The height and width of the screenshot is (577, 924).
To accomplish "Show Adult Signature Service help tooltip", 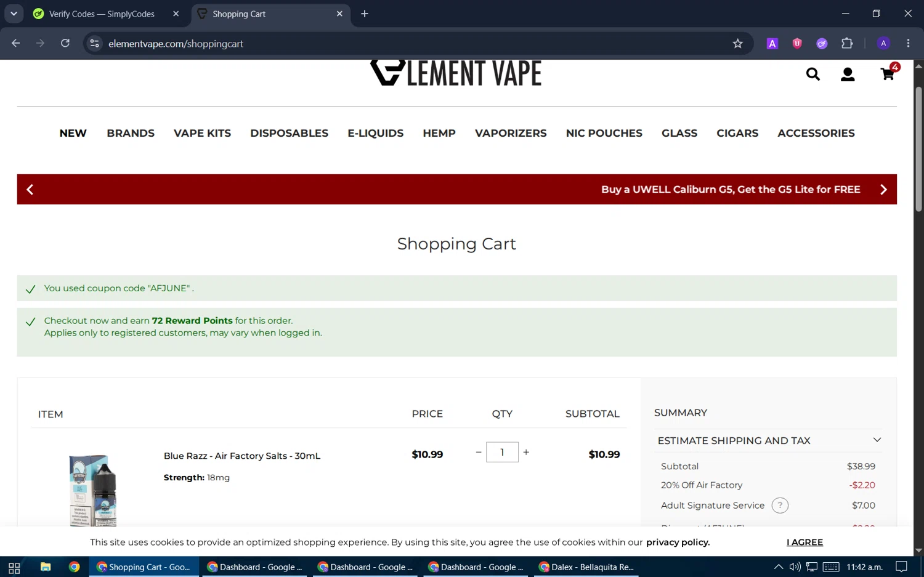I will click(780, 506).
